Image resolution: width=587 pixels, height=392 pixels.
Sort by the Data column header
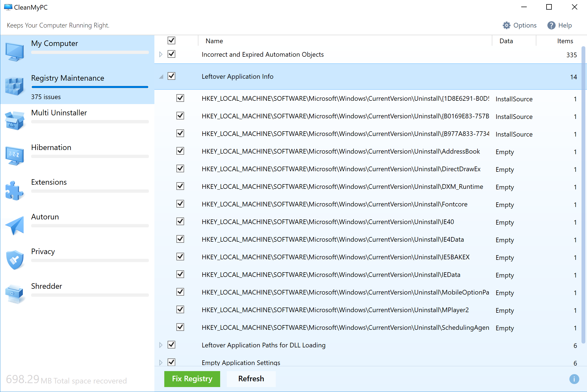point(514,41)
